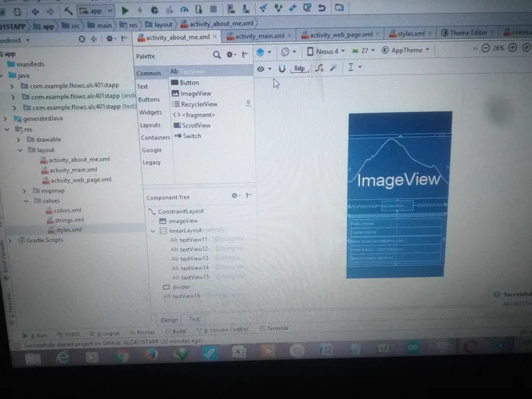
Task: Click the 8dp default margins button
Action: coord(299,69)
